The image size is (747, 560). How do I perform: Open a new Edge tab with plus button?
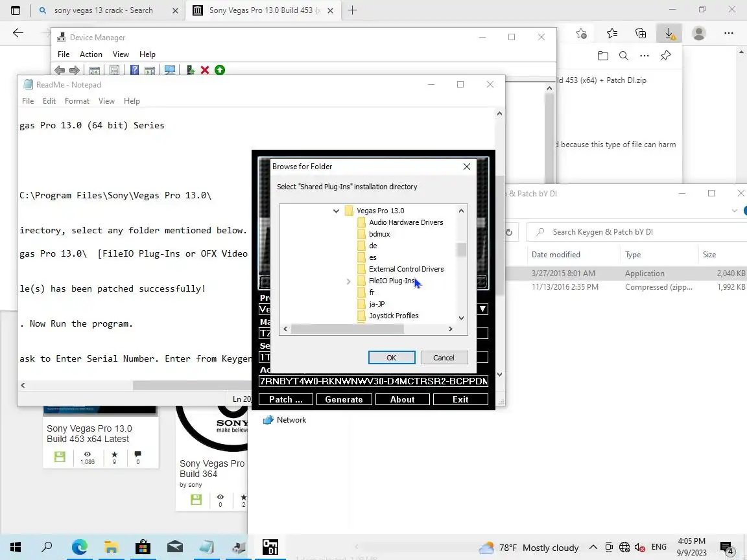tap(353, 10)
